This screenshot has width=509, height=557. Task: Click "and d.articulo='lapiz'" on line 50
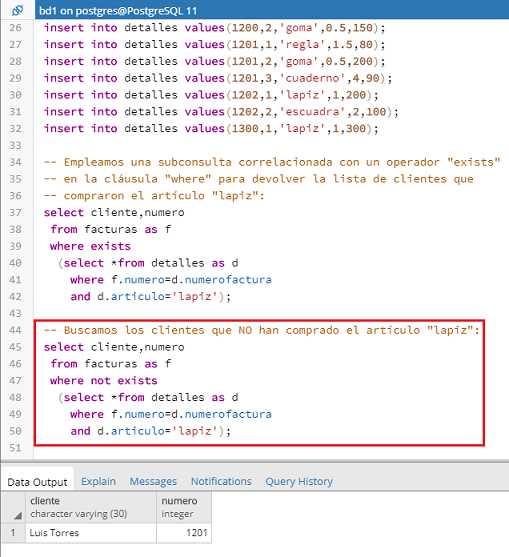[x=151, y=431]
